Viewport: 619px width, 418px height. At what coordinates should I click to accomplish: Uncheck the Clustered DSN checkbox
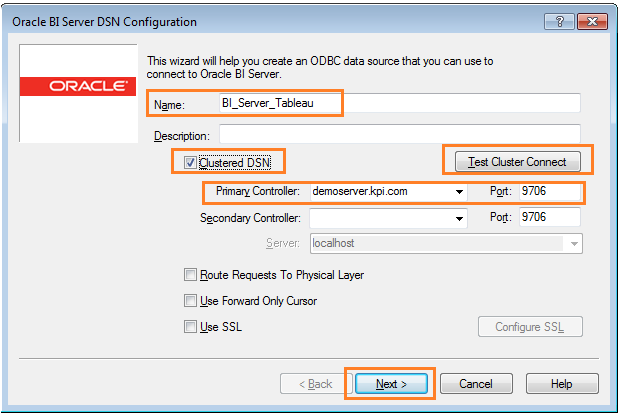tap(191, 162)
